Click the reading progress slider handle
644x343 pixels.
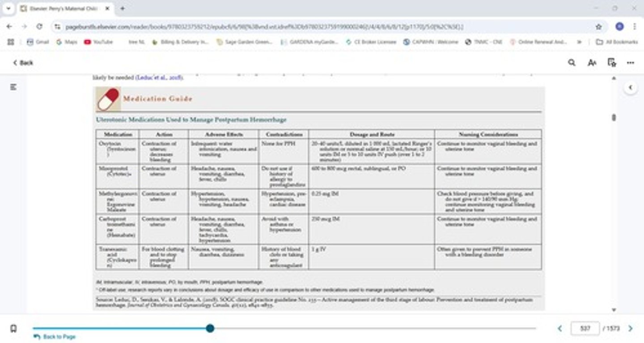(210, 328)
